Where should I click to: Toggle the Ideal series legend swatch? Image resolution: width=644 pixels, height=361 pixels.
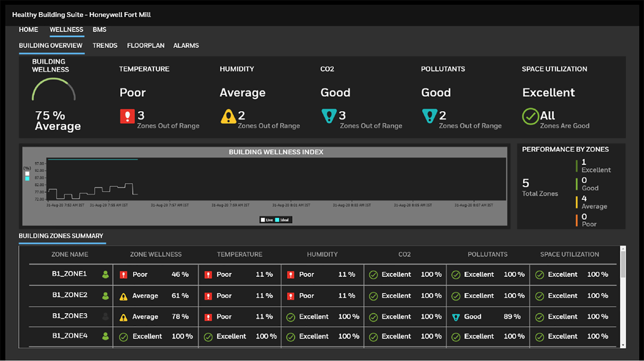click(x=277, y=220)
